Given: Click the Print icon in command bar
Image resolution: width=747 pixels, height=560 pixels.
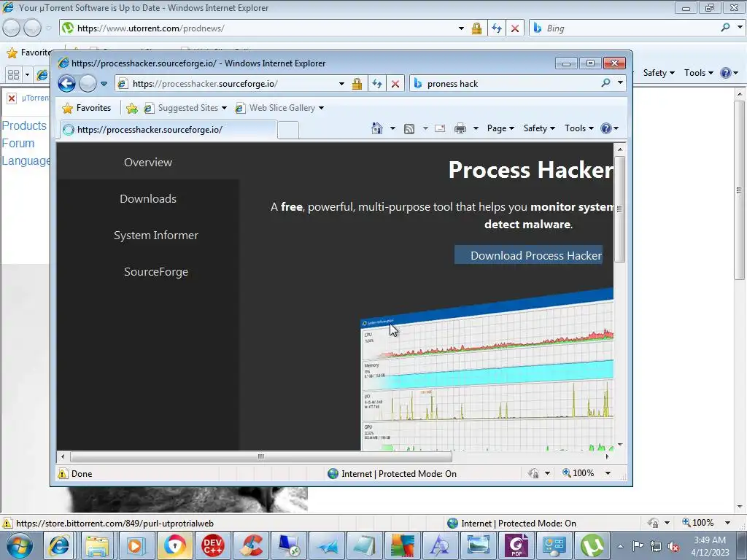Looking at the screenshot, I should tap(460, 128).
